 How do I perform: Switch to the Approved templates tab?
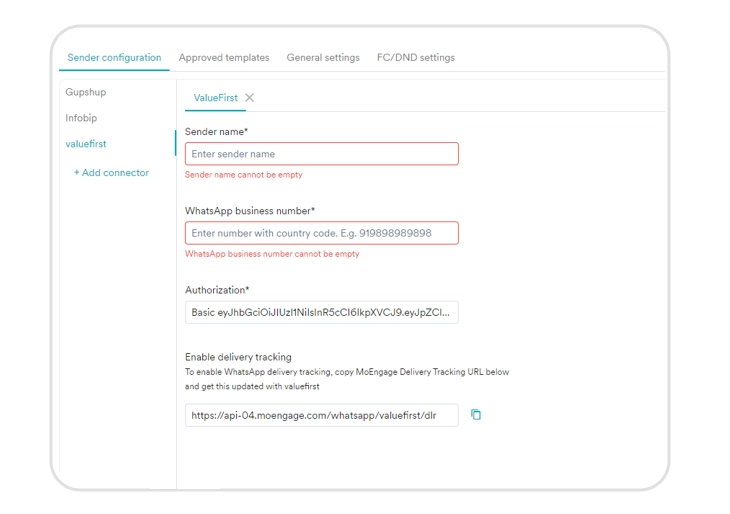click(224, 58)
